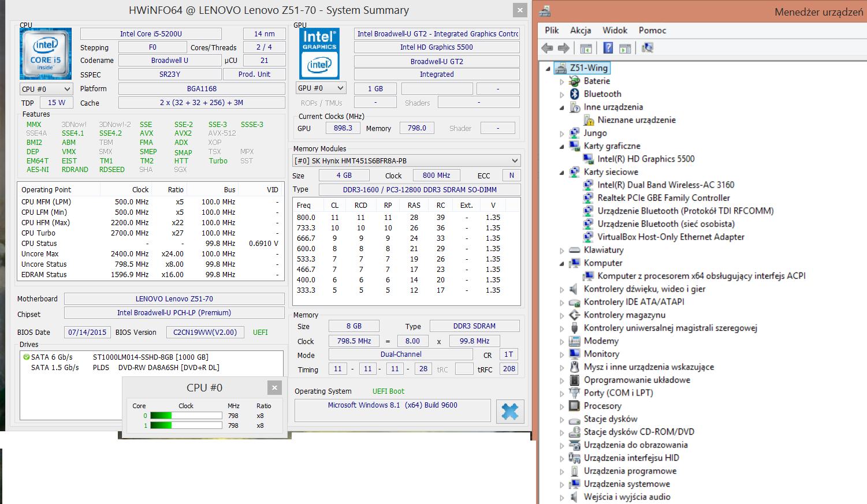Click the Core 1 clock usage bar
This screenshot has height=504, width=867.
click(x=186, y=425)
